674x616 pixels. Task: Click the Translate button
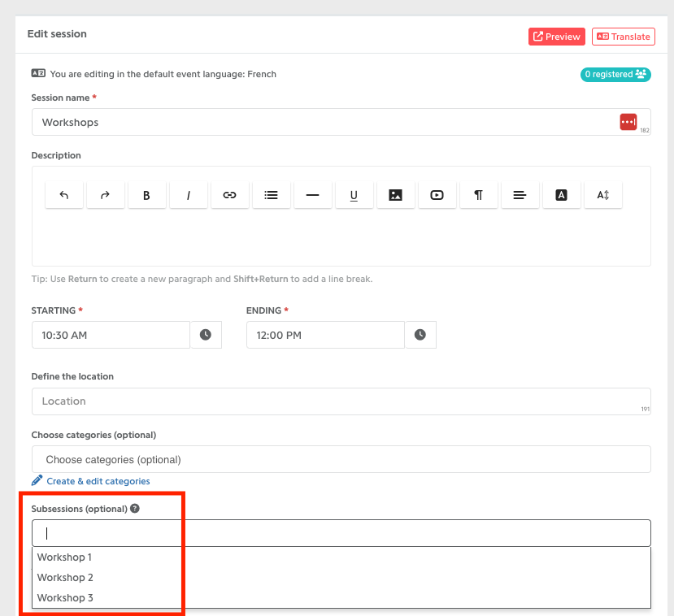point(624,37)
